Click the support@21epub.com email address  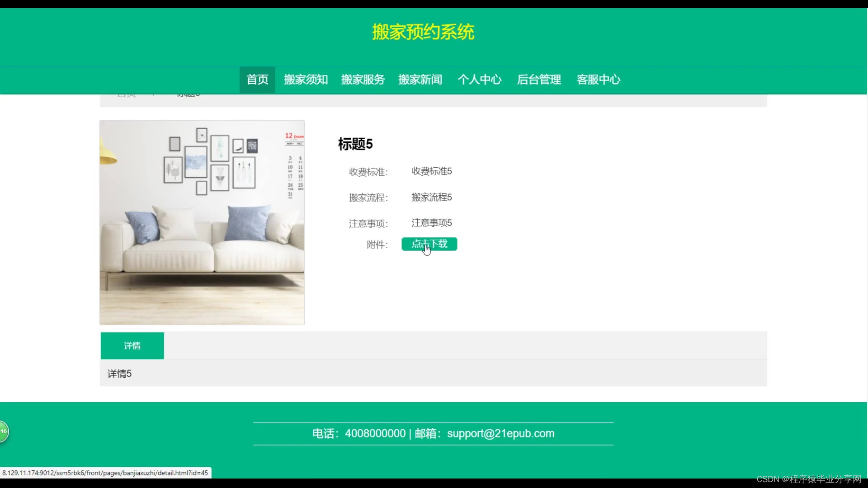500,433
